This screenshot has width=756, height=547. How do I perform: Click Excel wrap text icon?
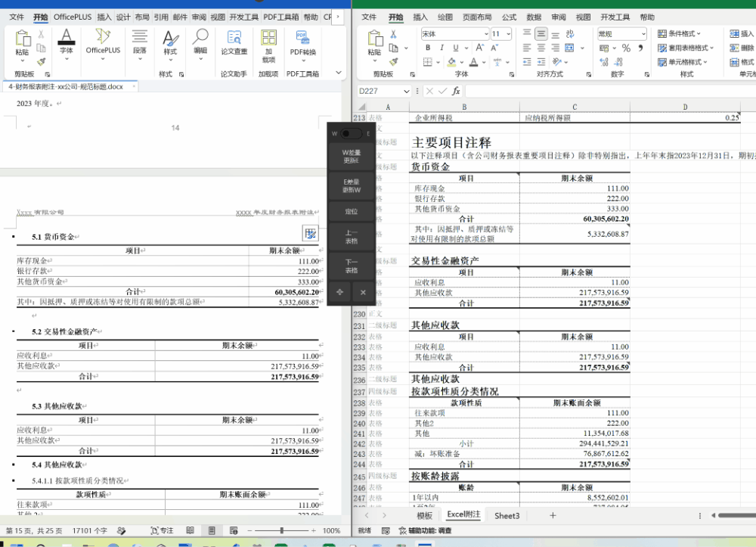click(x=570, y=34)
